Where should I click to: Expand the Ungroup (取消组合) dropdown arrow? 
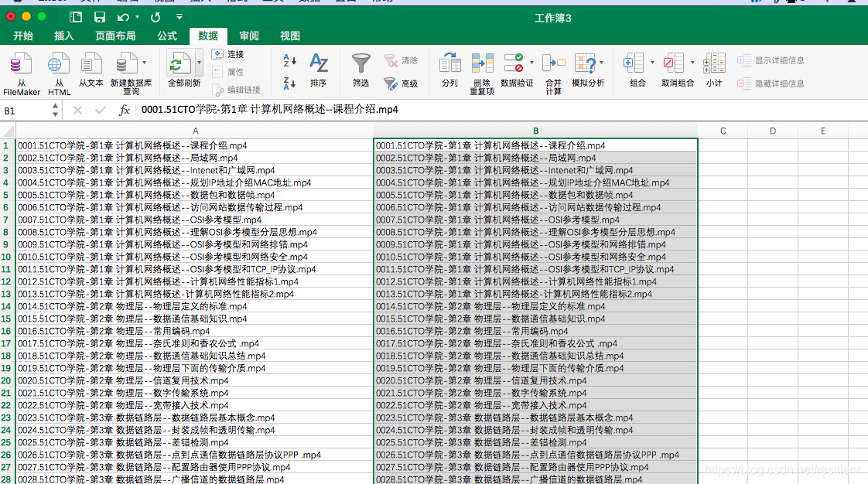[x=692, y=63]
